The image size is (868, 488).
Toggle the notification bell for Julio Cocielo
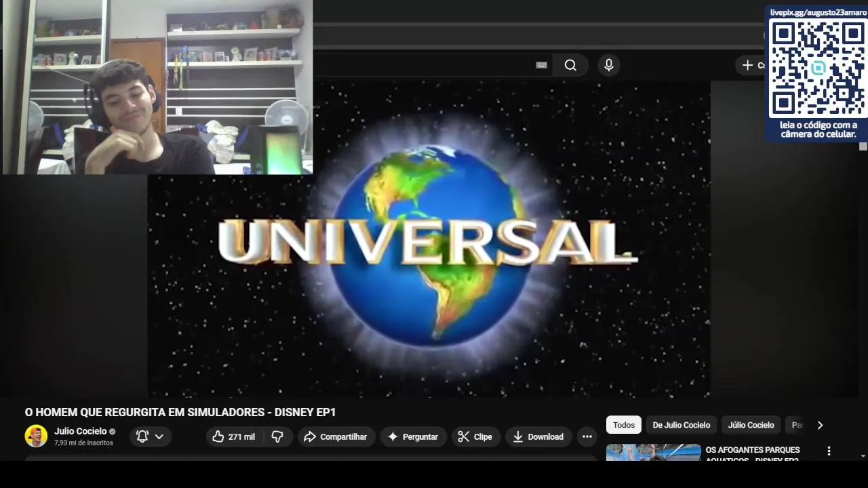click(x=142, y=437)
